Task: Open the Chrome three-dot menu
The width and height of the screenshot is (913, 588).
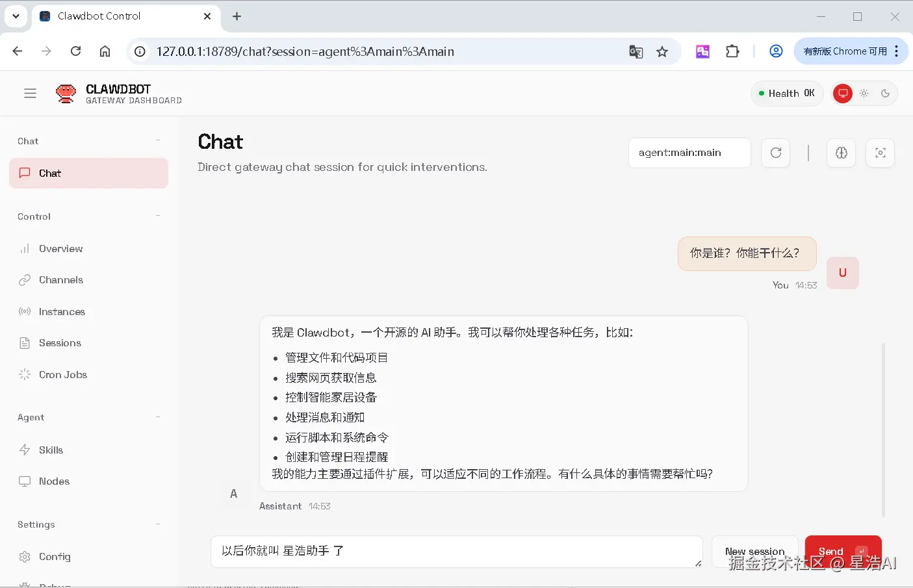Action: 897,51
